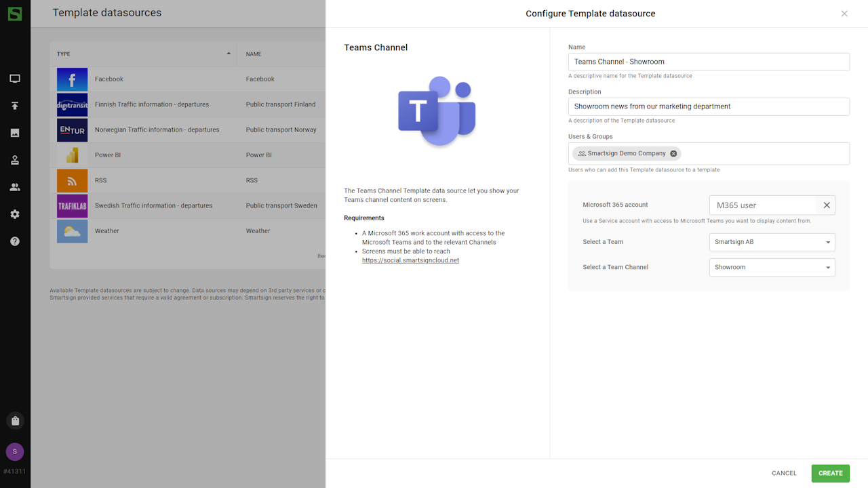
Task: Click the CANCEL button
Action: pyautogui.click(x=784, y=473)
